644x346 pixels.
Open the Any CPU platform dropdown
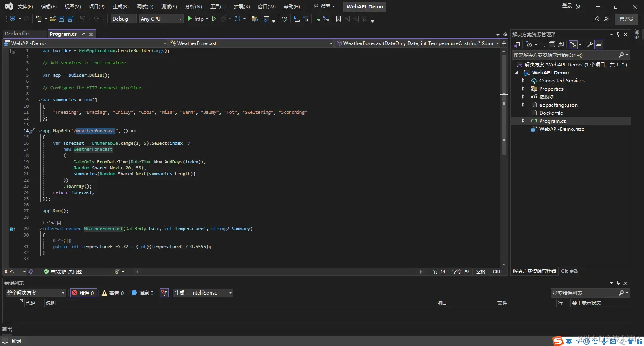(x=161, y=19)
